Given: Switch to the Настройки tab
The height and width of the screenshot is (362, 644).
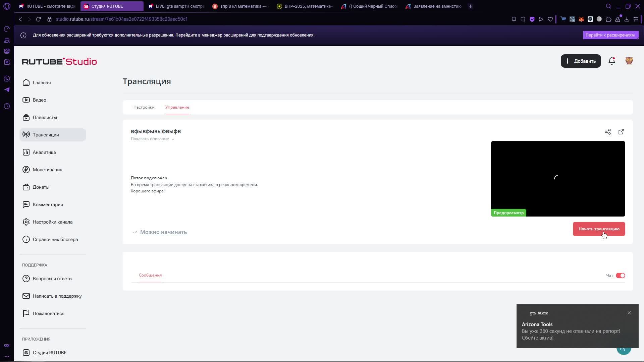Looking at the screenshot, I should tap(144, 107).
